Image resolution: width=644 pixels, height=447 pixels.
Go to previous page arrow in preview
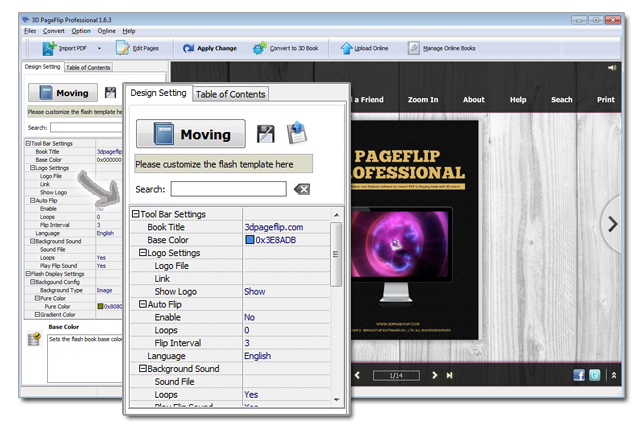tap(357, 375)
